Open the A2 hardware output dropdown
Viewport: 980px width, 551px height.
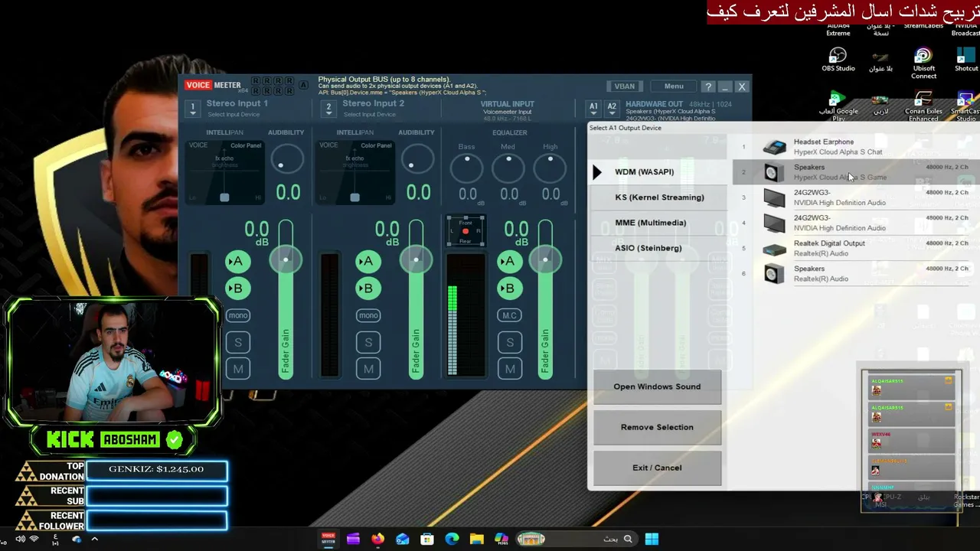coord(612,109)
